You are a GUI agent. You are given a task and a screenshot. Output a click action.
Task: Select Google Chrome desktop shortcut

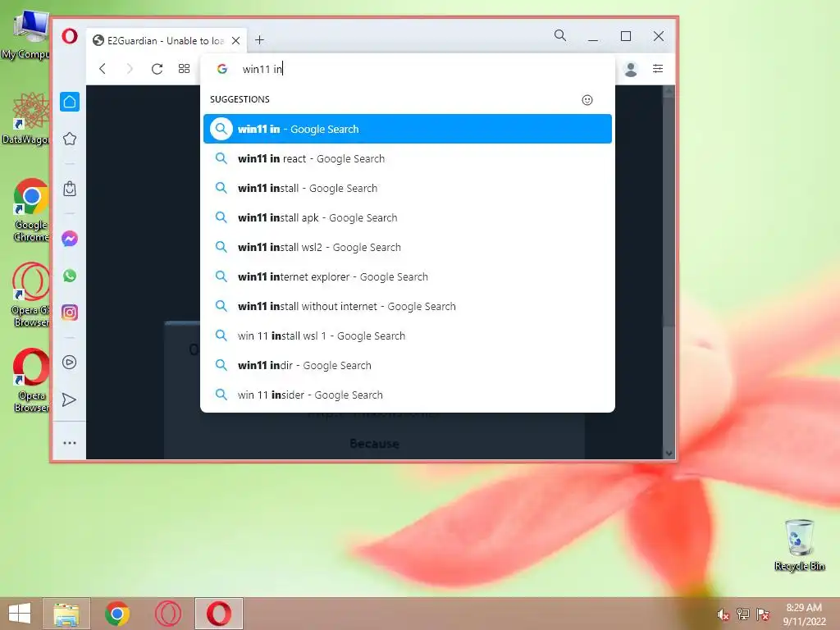31,210
